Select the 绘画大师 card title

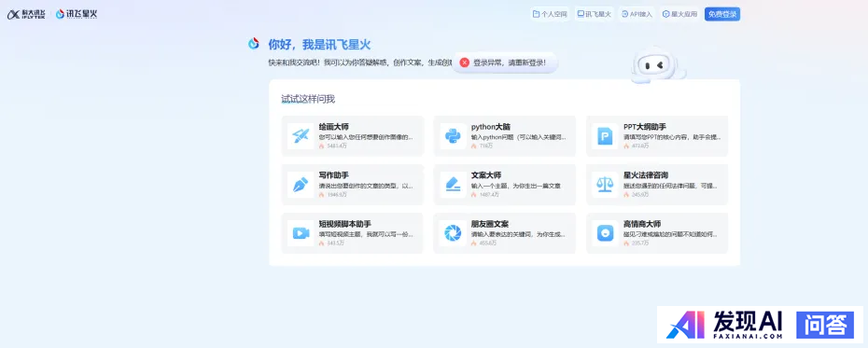coord(334,127)
